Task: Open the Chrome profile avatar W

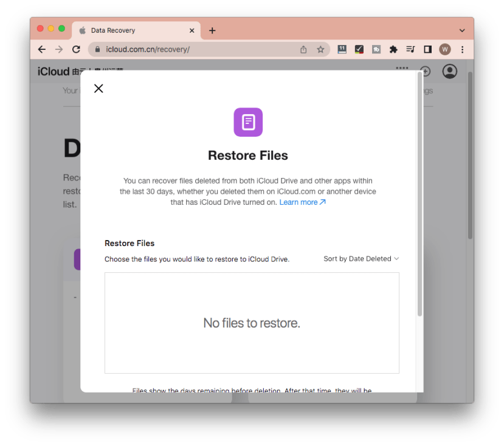Action: point(445,49)
